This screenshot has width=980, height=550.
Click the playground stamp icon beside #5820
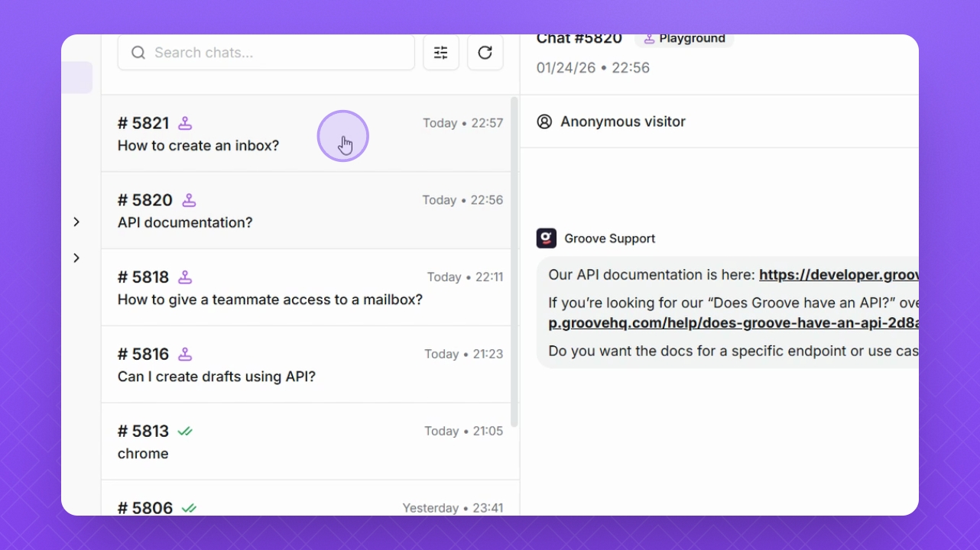tap(189, 200)
